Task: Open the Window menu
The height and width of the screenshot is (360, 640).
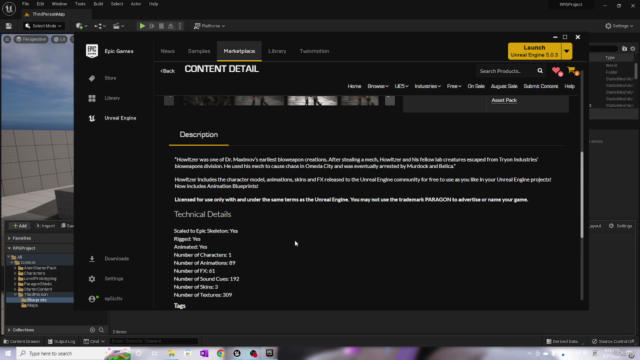Action: [59, 4]
